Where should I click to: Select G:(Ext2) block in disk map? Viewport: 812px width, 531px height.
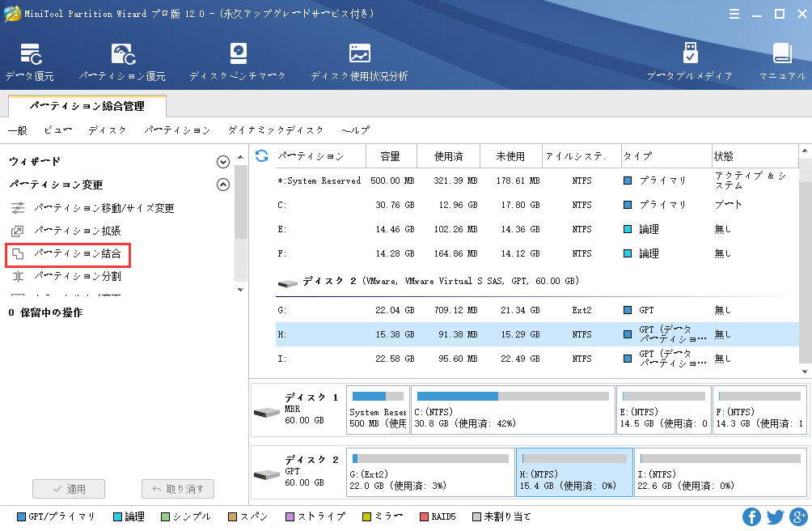(x=430, y=472)
